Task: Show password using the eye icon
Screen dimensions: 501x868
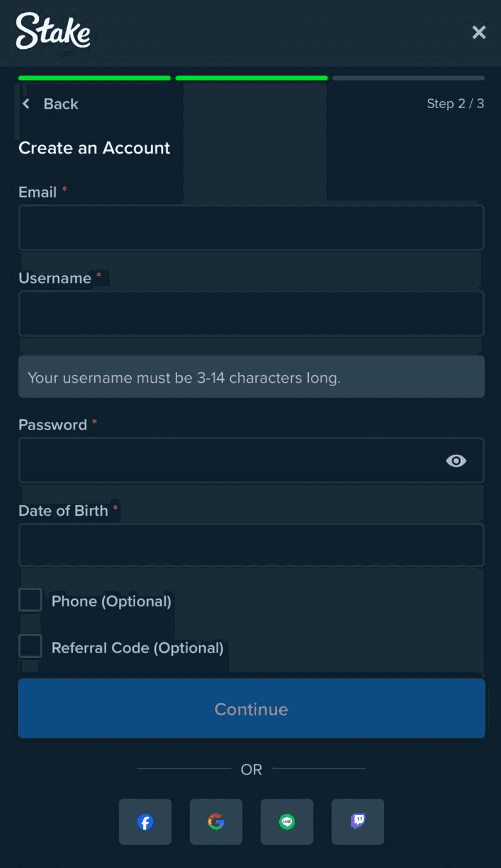Action: (456, 461)
